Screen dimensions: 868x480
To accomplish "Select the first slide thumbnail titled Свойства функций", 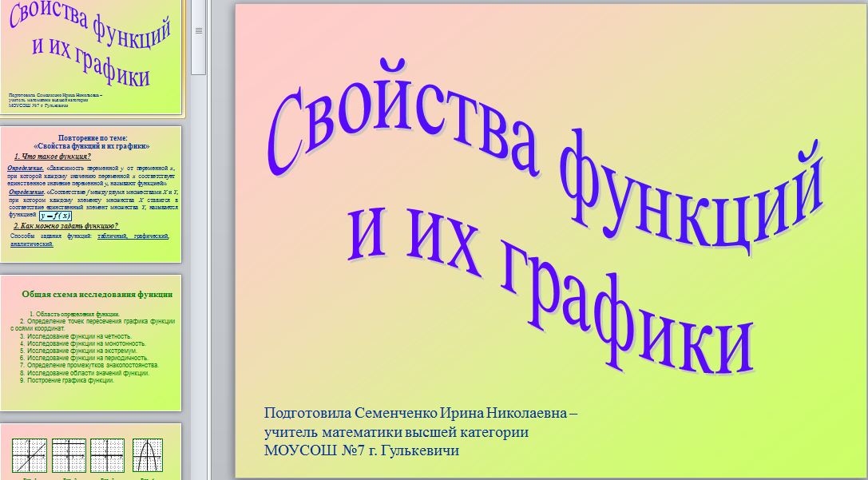I will coord(91,55).
